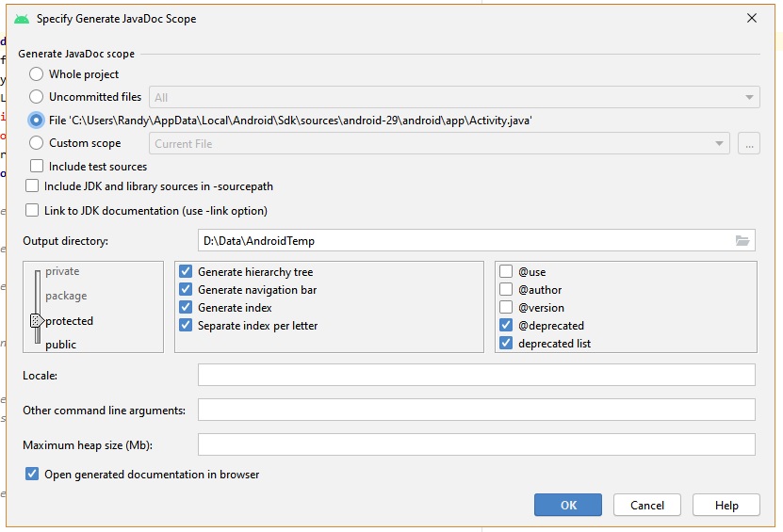The image size is (783, 532).
Task: Enable Include JDK and library sources checkbox
Action: (32, 186)
